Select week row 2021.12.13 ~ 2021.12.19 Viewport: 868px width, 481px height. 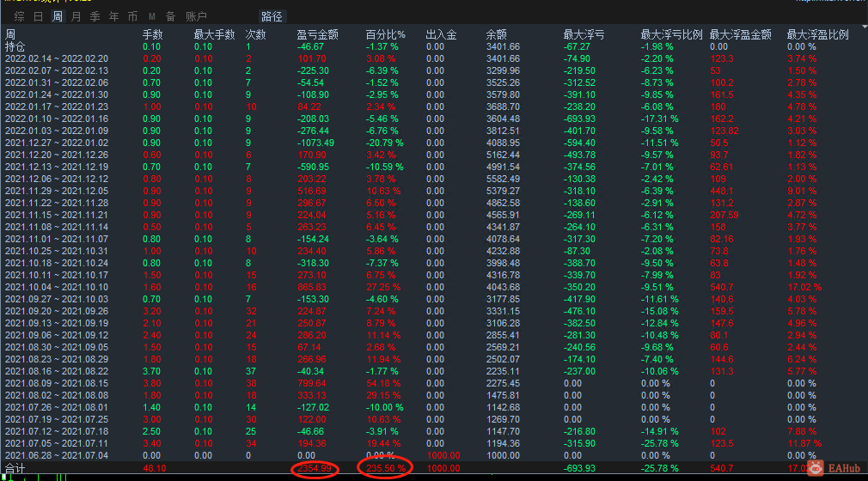434,167
